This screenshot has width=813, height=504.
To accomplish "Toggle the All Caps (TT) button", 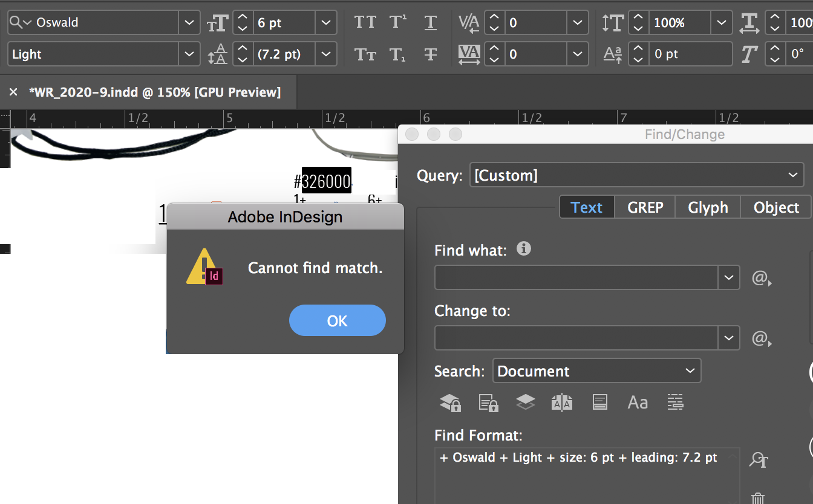I will coord(365,23).
